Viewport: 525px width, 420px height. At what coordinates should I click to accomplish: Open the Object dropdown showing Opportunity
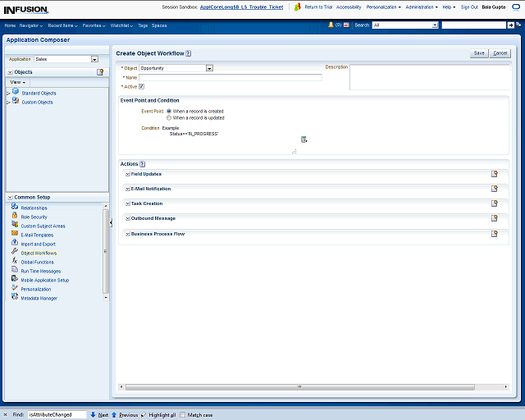tap(209, 68)
